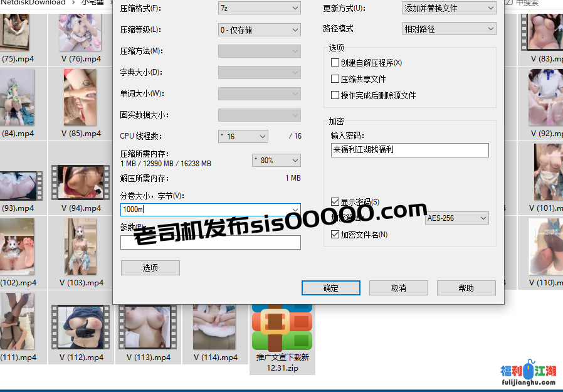This screenshot has height=392, width=563.
Task: Enable 压缩共享文件 option
Action: (x=335, y=79)
